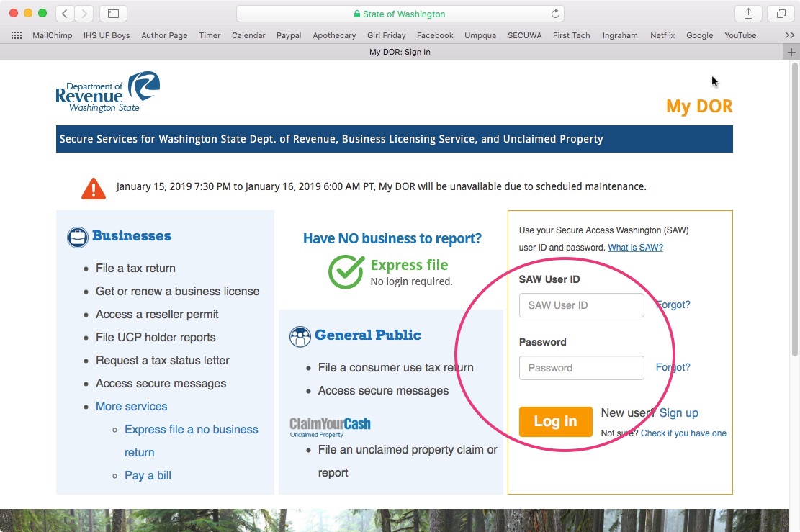Click Forgot? next to SAW User ID
This screenshot has height=532, width=800.
(x=673, y=305)
